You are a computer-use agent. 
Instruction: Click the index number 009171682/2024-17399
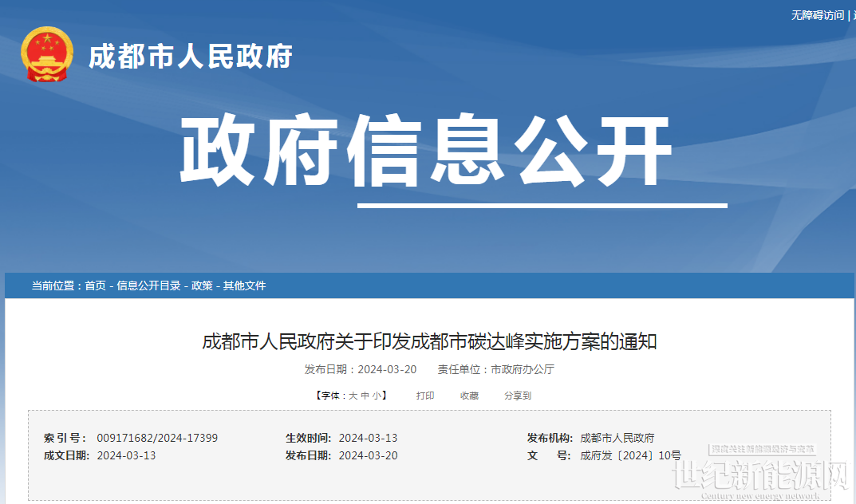tap(157, 438)
